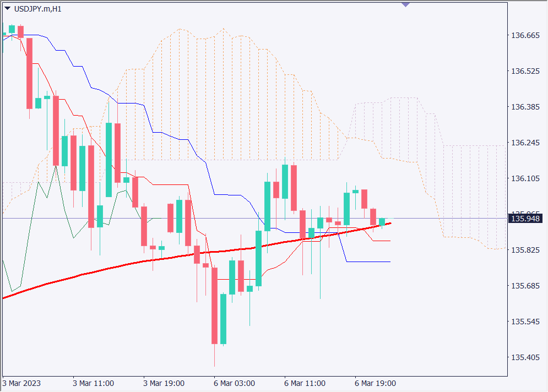Click the 3 Mar 2023 date label

[22, 383]
